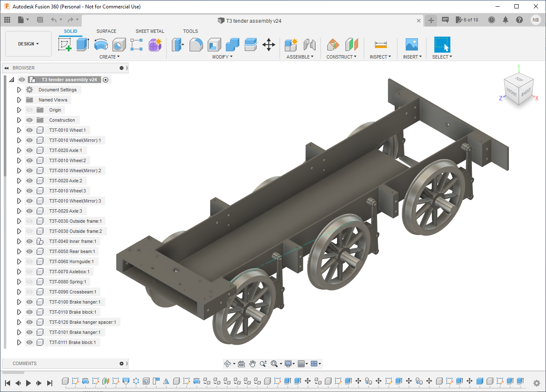The width and height of the screenshot is (546, 392).
Task: Activate the Move/Copy tool
Action: 268,45
